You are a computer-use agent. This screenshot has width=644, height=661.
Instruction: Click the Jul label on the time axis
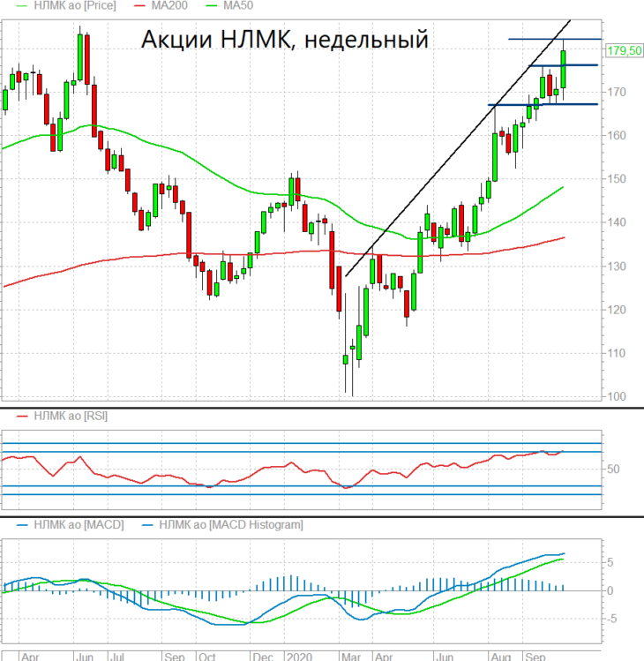point(116,656)
